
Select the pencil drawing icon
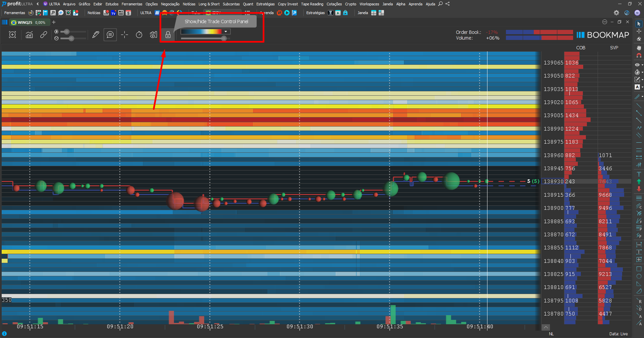pyautogui.click(x=96, y=35)
